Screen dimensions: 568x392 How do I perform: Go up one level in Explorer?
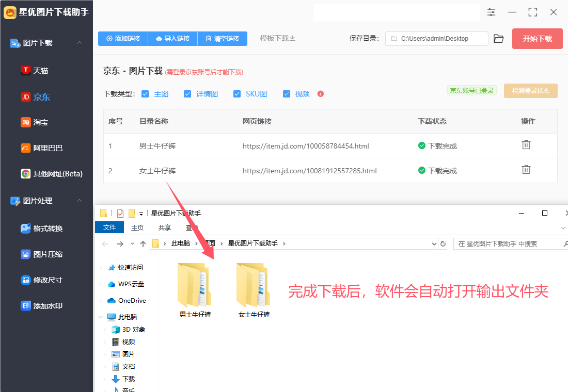point(143,244)
